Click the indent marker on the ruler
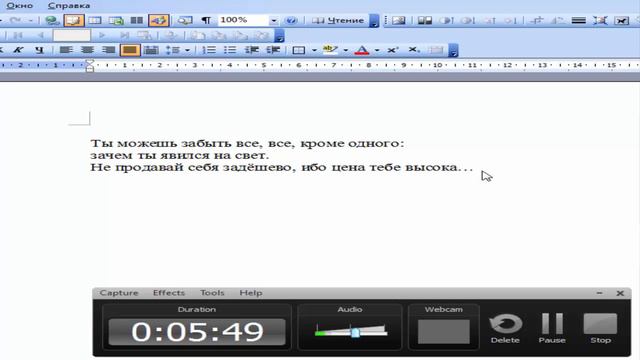 pos(90,66)
